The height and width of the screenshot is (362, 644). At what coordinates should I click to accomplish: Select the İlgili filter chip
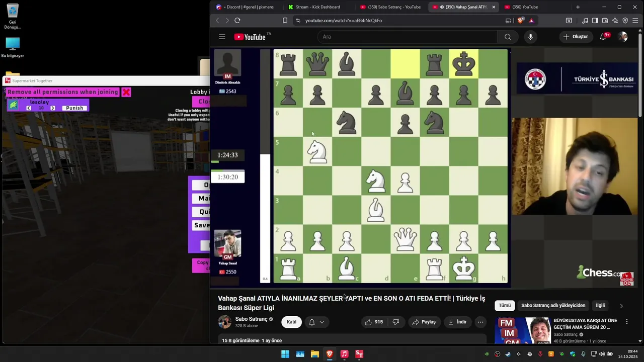[600, 305]
